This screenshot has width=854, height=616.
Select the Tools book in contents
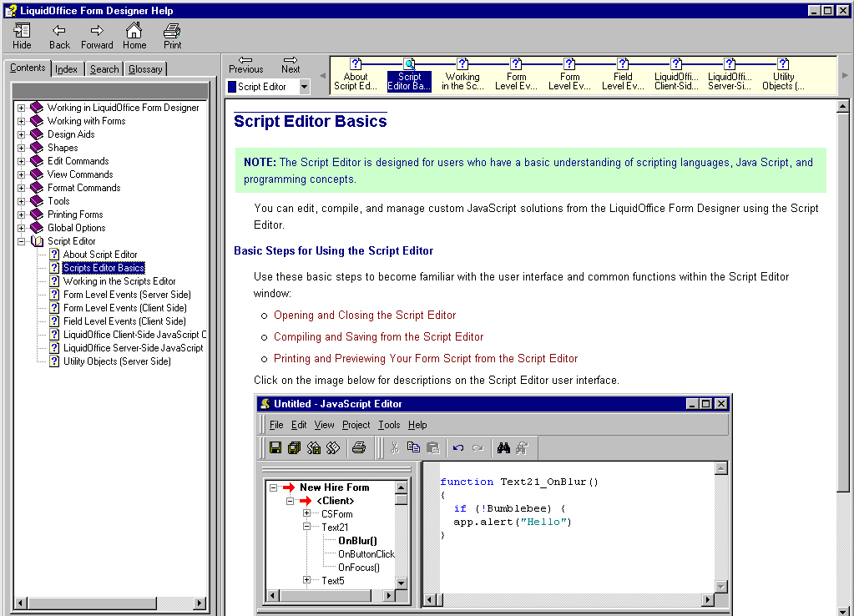coord(58,201)
